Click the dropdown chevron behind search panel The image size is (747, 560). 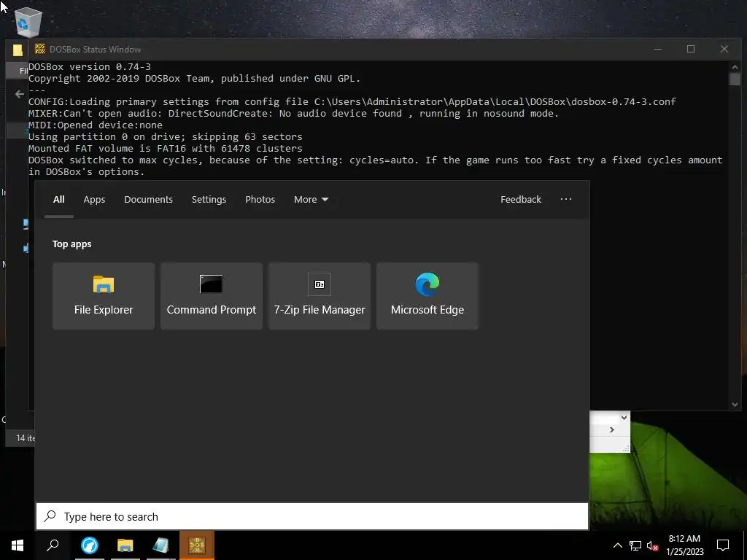624,418
